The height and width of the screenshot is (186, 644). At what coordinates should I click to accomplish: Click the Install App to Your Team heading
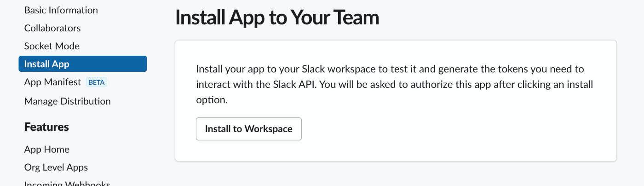tap(277, 18)
